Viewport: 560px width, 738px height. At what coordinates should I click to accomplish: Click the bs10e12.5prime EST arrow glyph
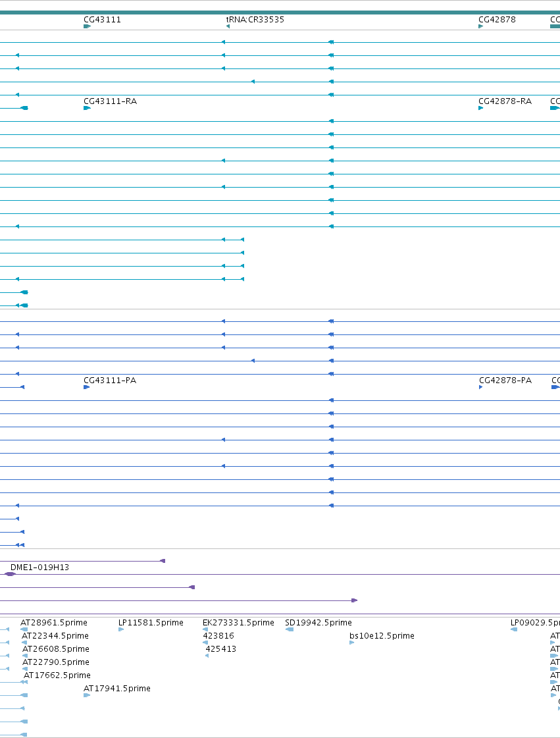click(352, 643)
